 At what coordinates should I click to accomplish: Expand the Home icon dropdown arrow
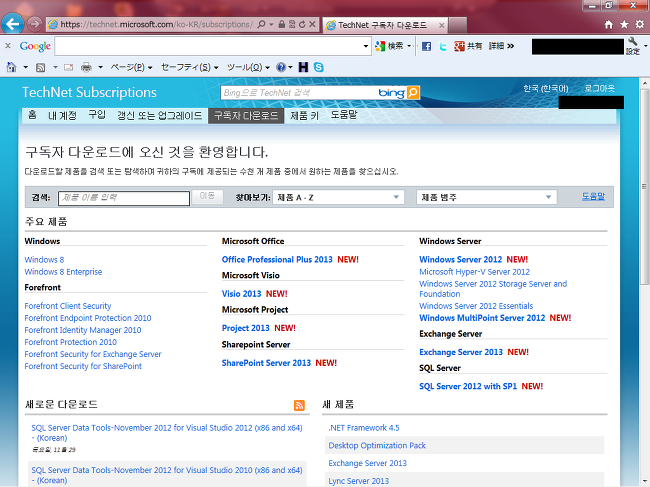pos(26,67)
